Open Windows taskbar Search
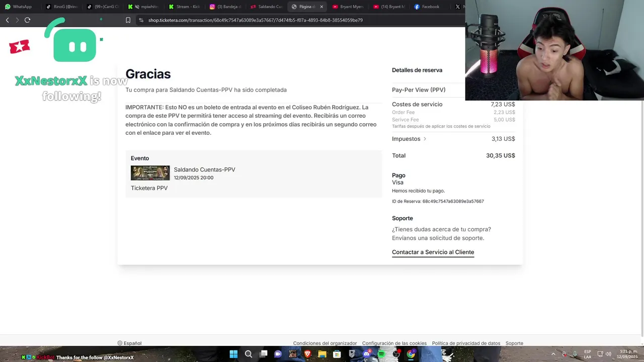 click(x=249, y=354)
